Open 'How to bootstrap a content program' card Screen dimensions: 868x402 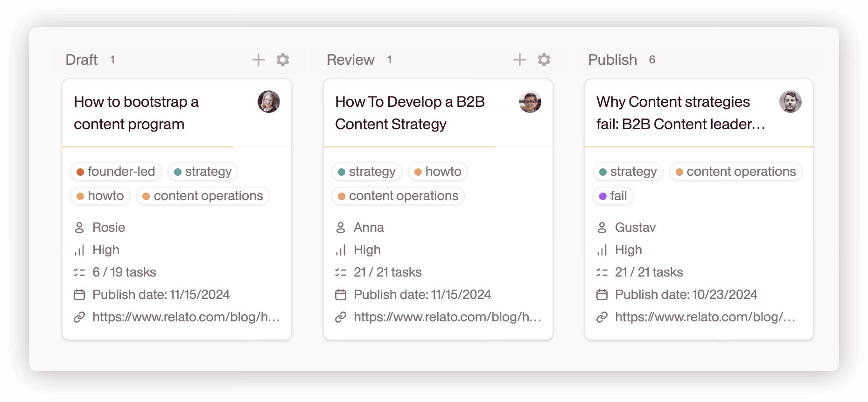136,113
